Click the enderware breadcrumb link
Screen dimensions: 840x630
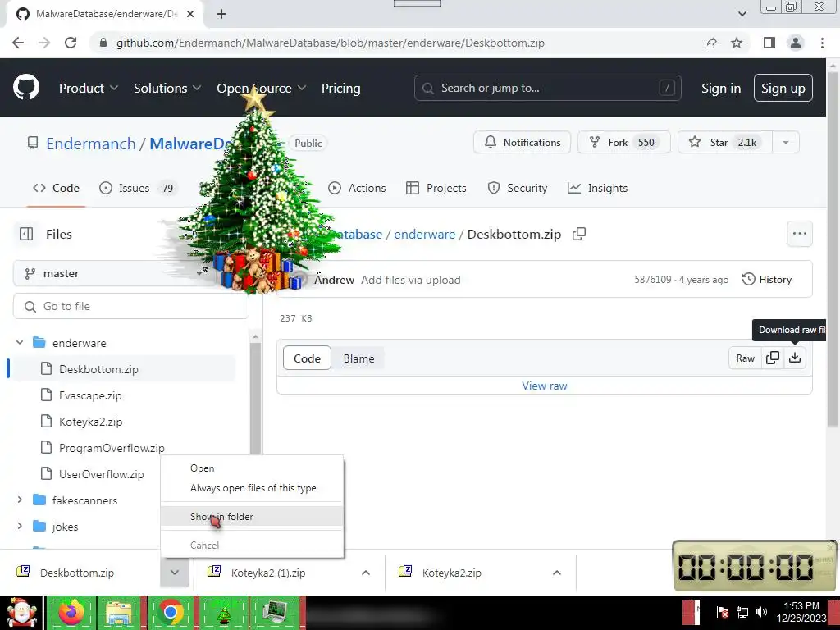(424, 234)
